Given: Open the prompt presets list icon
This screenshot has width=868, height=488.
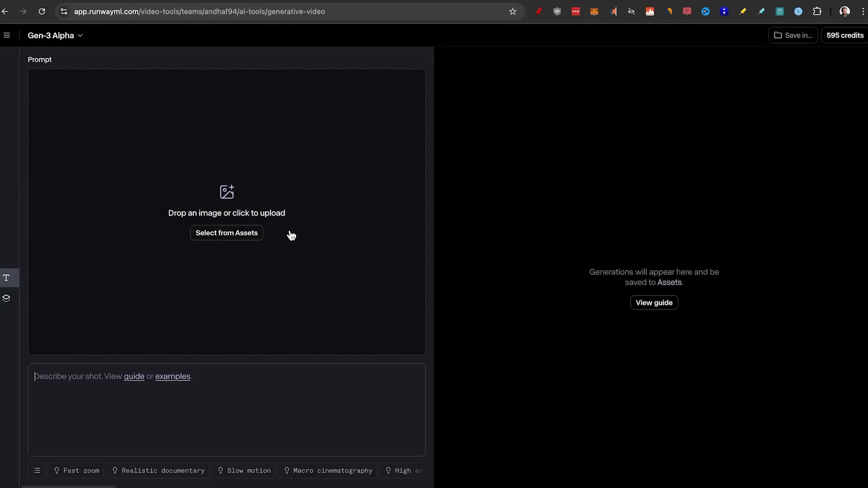Looking at the screenshot, I should 37,470.
